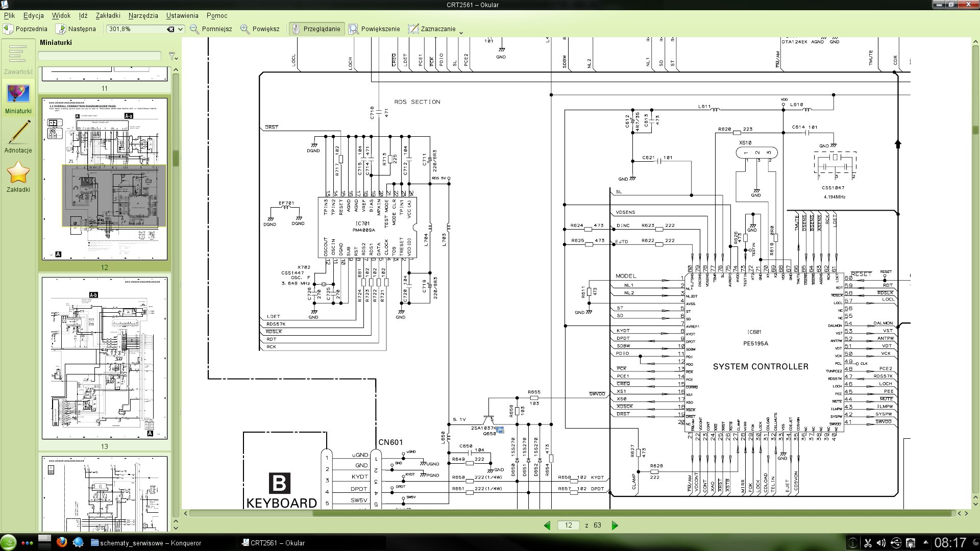Image resolution: width=980 pixels, height=551 pixels.
Task: Click the virtual desktop pager
Action: point(45,542)
